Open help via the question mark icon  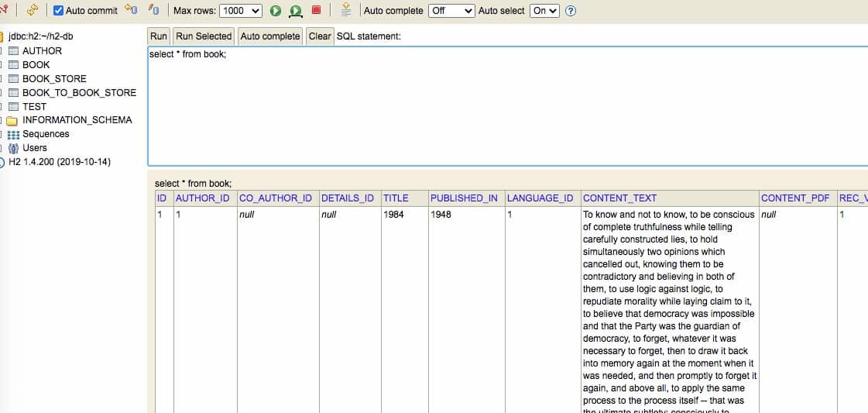point(571,11)
